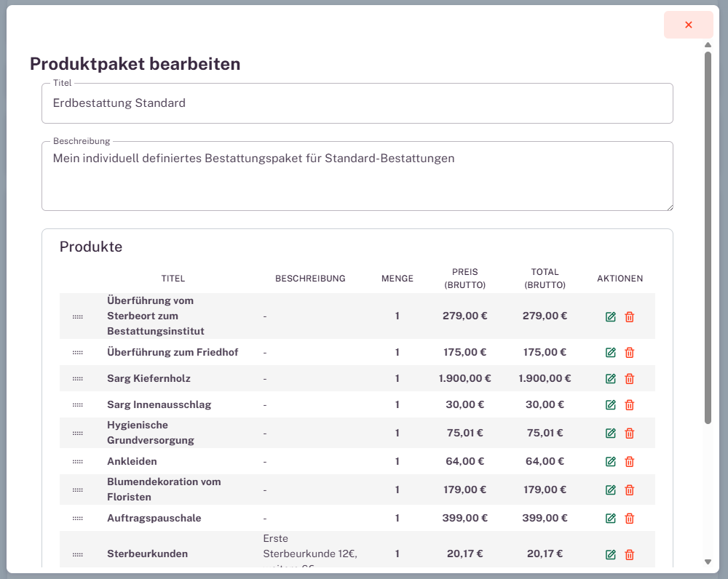The image size is (728, 579).
Task: Edit the Blumendekoration vom Floristen product
Action: point(612,490)
